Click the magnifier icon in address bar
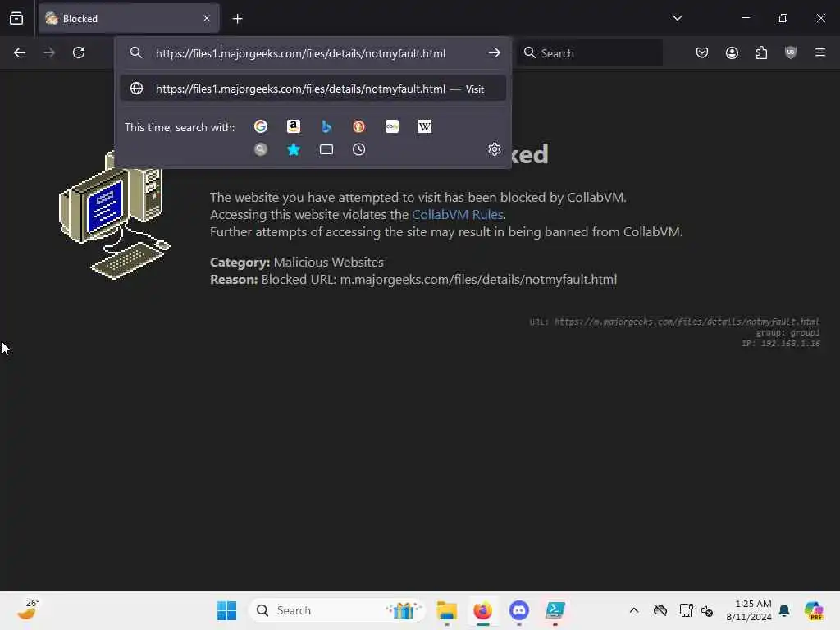The image size is (840, 630). tap(136, 52)
